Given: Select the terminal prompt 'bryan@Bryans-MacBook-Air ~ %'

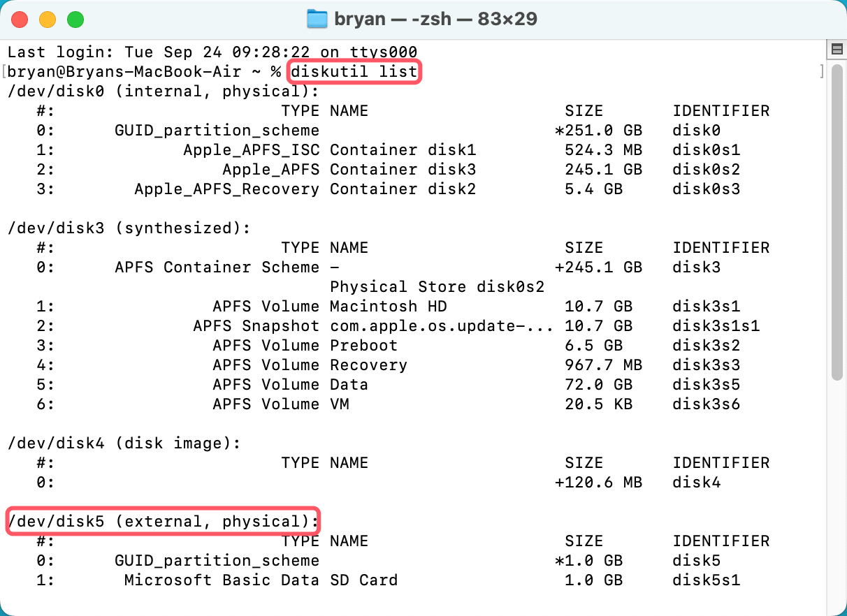Looking at the screenshot, I should [140, 71].
